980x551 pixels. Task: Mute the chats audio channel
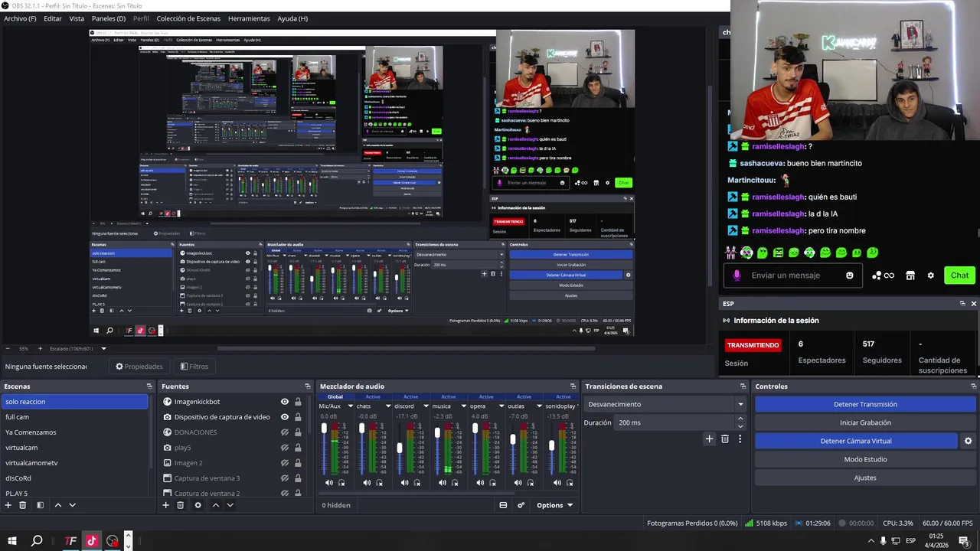367,483
